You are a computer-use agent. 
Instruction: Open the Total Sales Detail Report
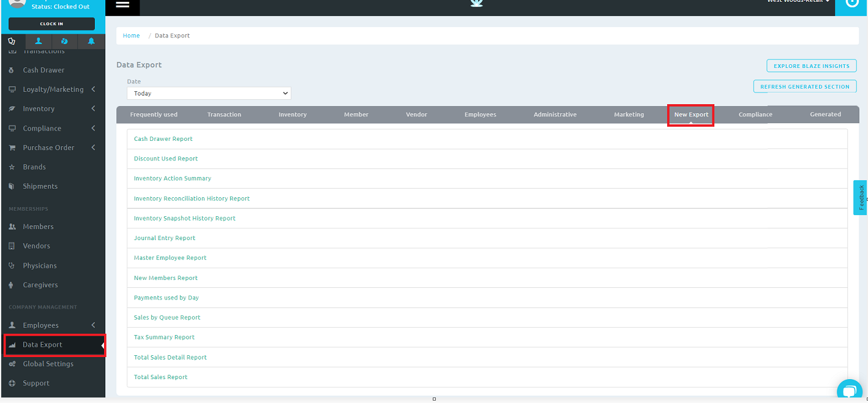[x=170, y=358]
